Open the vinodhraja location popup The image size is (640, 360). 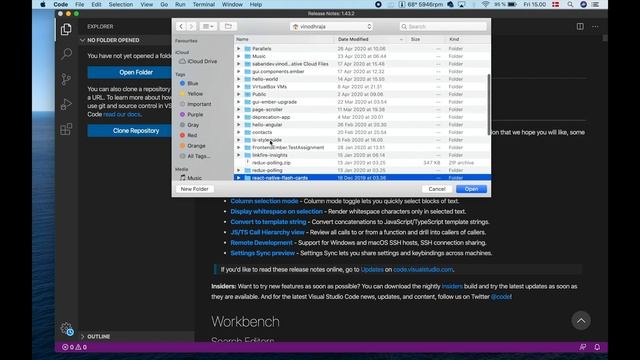[x=331, y=27]
